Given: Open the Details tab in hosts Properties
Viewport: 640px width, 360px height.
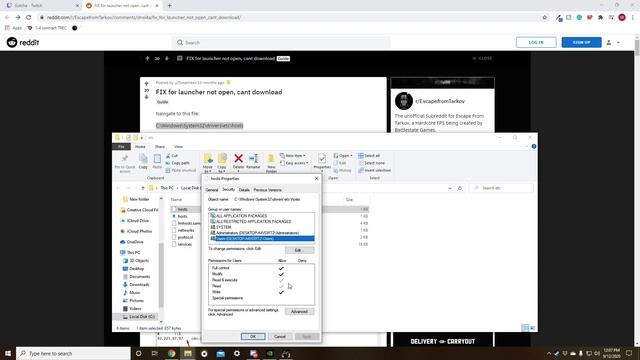Looking at the screenshot, I should (244, 190).
